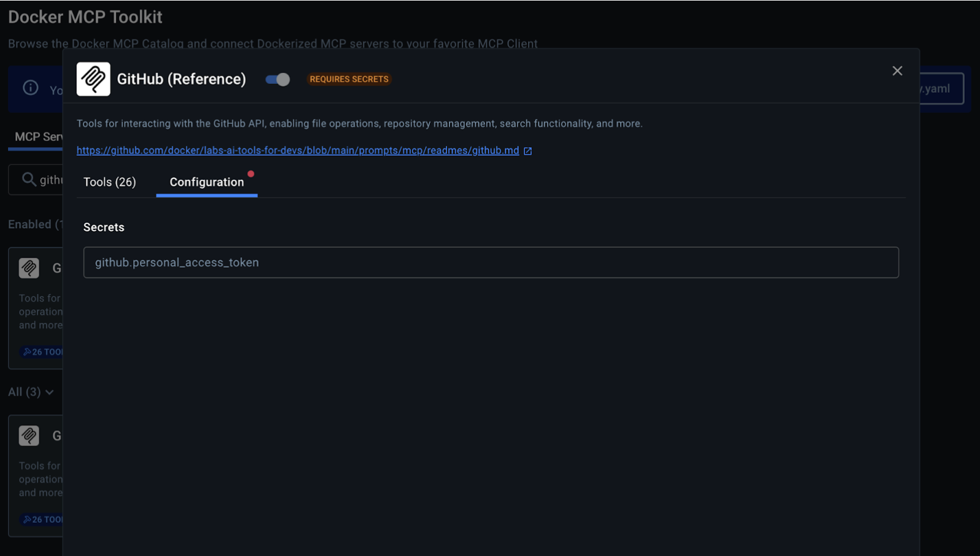Close the GitHub (Reference) dialog
980x556 pixels.
(897, 71)
